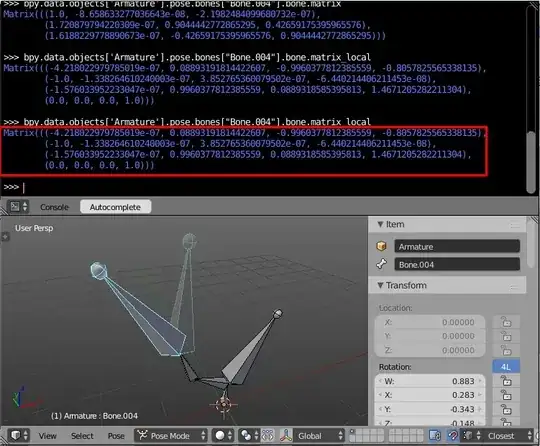This screenshot has width=540, height=446.
Task: Open the pivot point selector
Action: click(249, 436)
